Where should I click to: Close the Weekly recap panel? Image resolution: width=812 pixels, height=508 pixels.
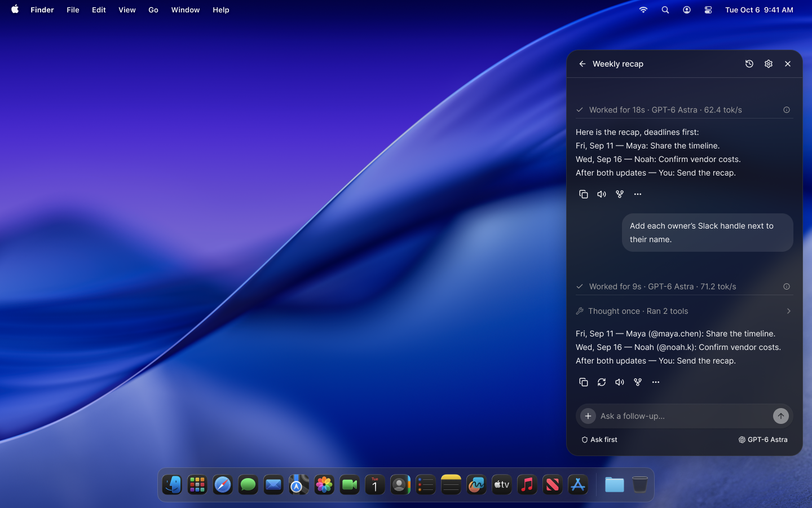click(788, 64)
